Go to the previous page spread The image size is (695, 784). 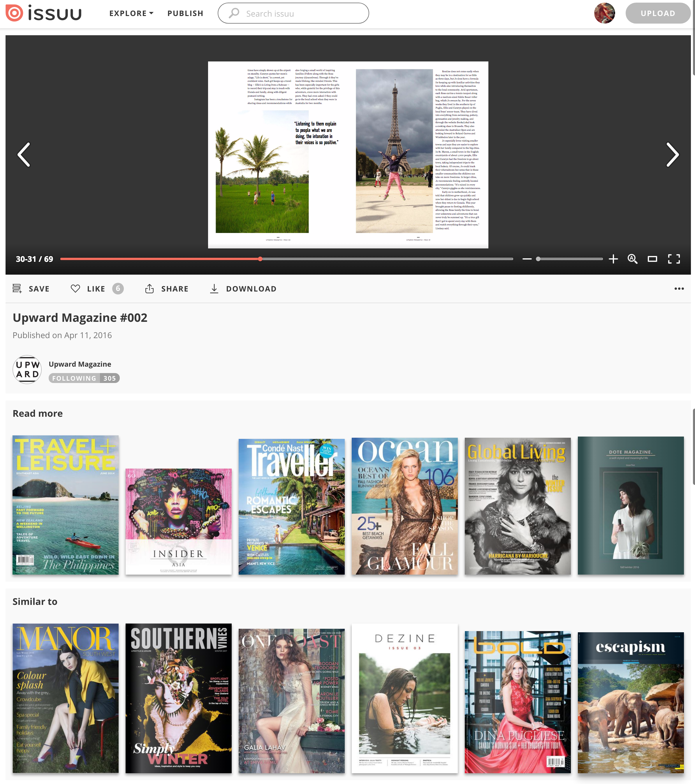[x=24, y=155]
